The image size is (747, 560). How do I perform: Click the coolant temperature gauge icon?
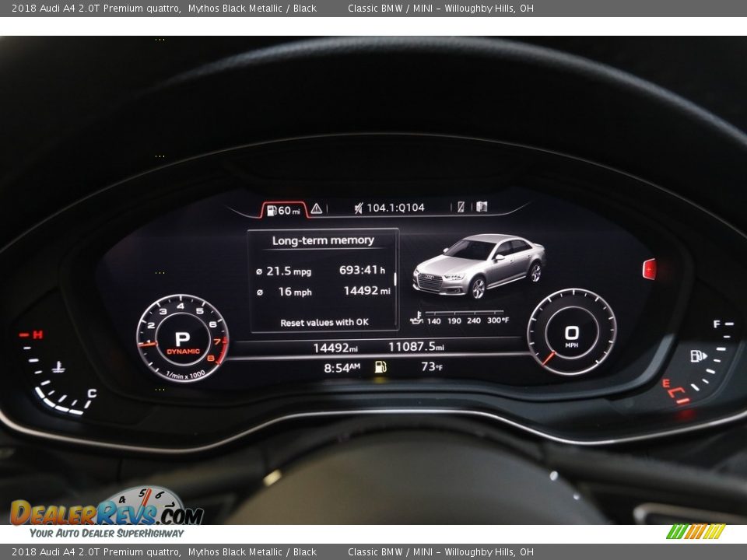pyautogui.click(x=58, y=366)
